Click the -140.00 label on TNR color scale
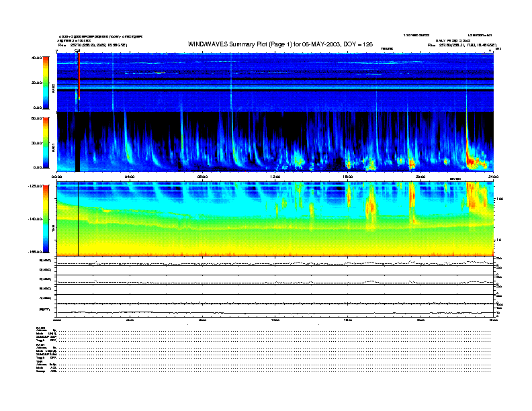This screenshot has width=532, height=411. (x=36, y=219)
